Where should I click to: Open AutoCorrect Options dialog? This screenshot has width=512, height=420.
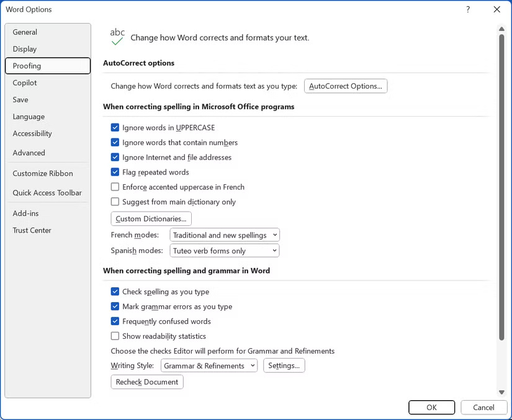[x=346, y=86]
